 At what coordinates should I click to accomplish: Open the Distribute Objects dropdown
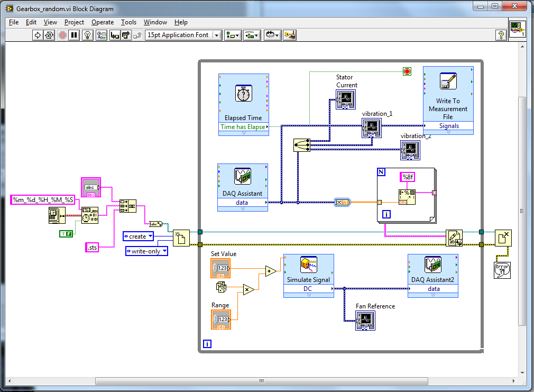pos(252,35)
